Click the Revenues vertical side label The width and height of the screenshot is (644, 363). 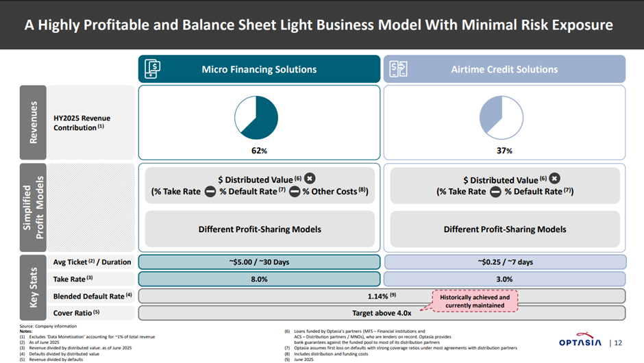pos(36,123)
